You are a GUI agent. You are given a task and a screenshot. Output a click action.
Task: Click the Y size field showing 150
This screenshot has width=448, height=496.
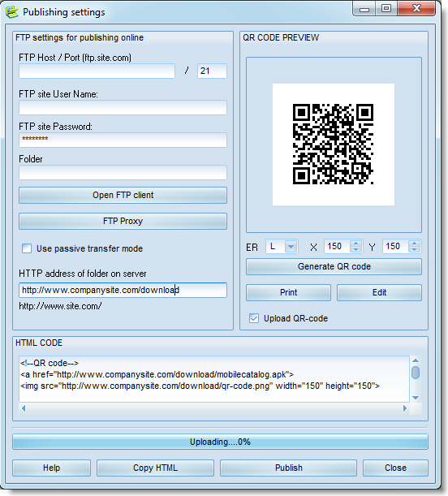coord(395,247)
